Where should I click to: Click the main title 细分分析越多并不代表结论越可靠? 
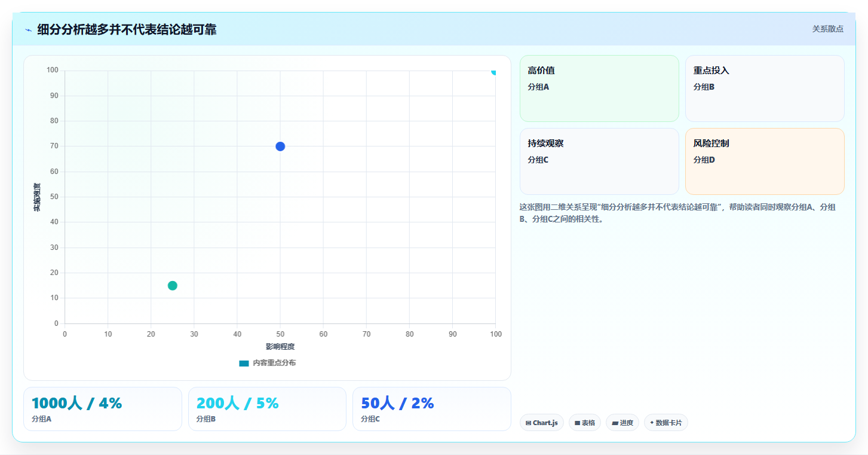point(127,29)
